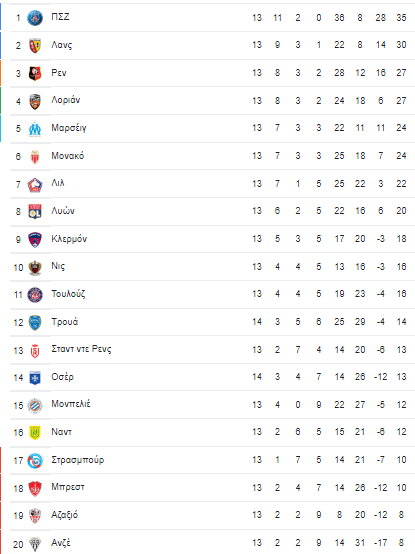Select the Νις club crest
This screenshot has height=554, width=415.
click(x=35, y=267)
